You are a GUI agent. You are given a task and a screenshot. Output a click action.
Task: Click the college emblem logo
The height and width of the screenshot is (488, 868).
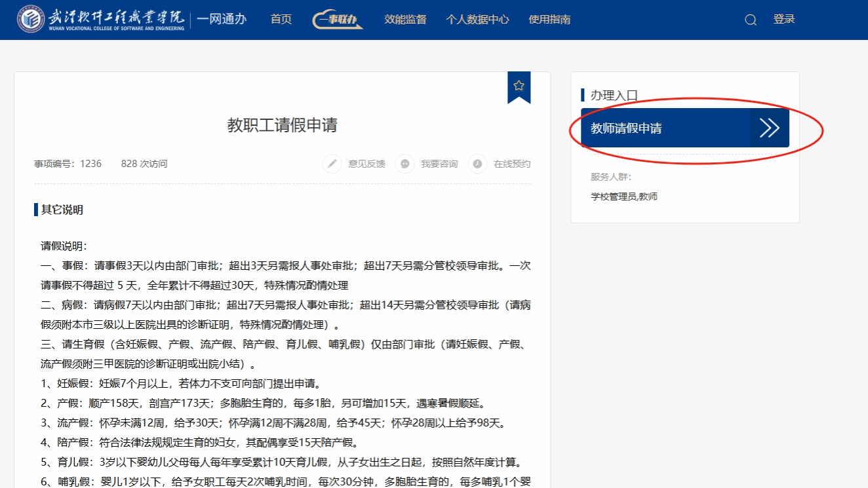click(31, 20)
